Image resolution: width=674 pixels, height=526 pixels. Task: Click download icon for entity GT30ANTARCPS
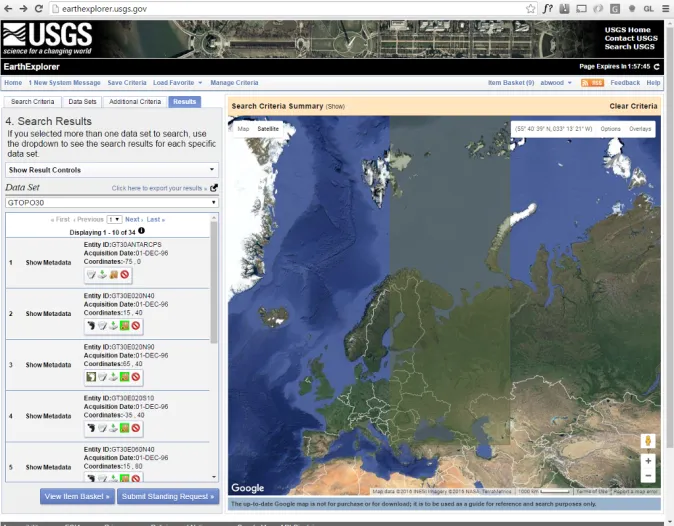[102, 274]
